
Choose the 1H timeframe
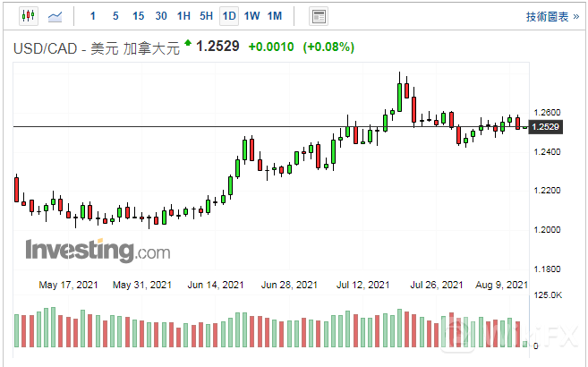tap(183, 16)
